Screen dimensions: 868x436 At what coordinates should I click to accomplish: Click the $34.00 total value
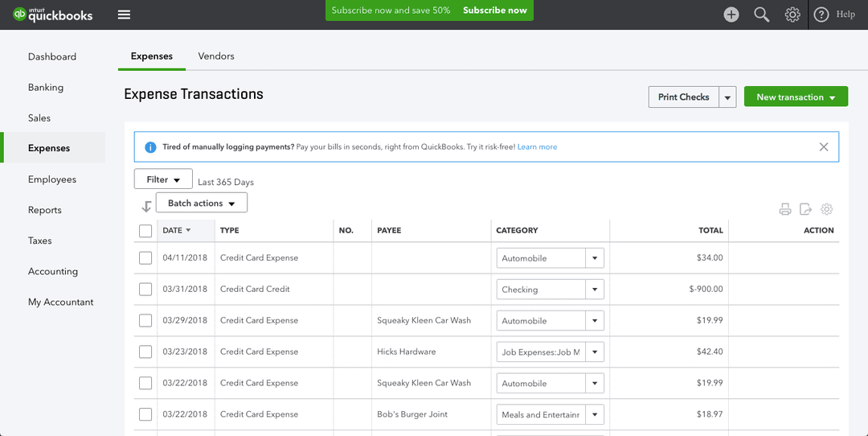click(x=710, y=258)
